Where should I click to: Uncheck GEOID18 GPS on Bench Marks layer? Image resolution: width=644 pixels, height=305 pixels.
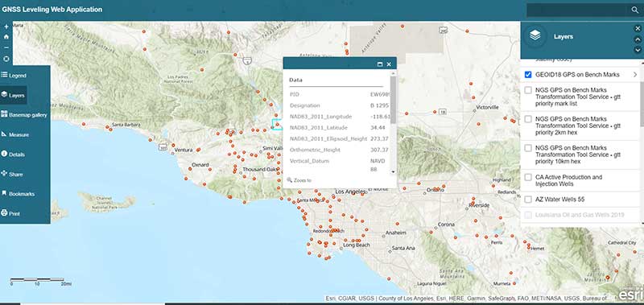[x=528, y=75]
